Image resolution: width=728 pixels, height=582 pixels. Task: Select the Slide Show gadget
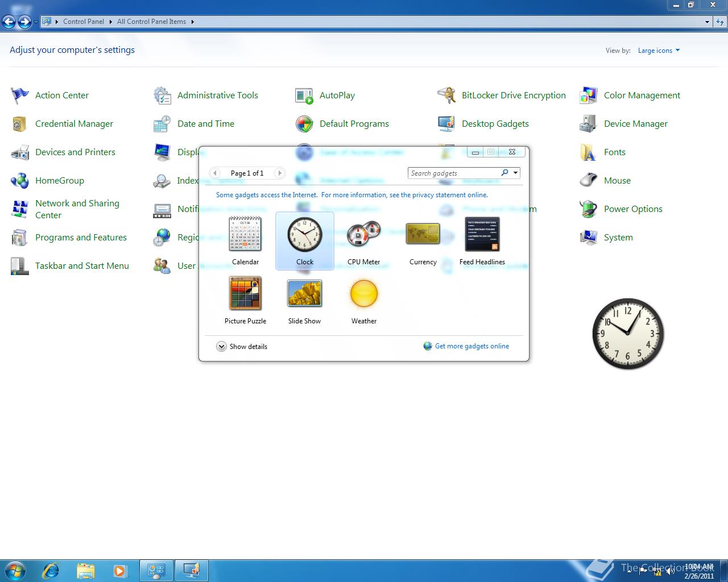304,300
